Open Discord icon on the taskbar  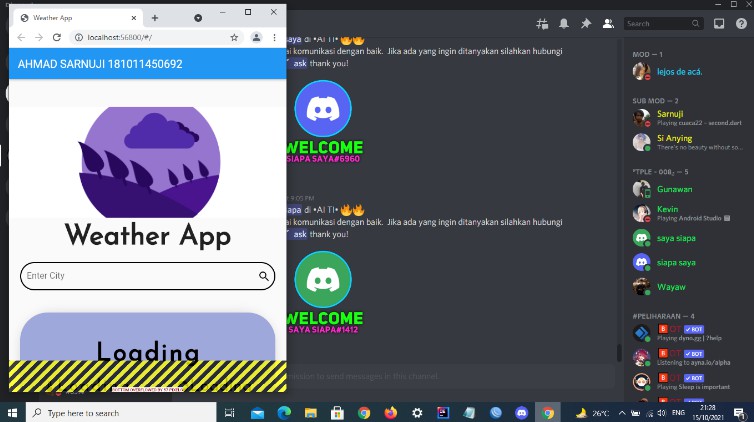click(521, 413)
